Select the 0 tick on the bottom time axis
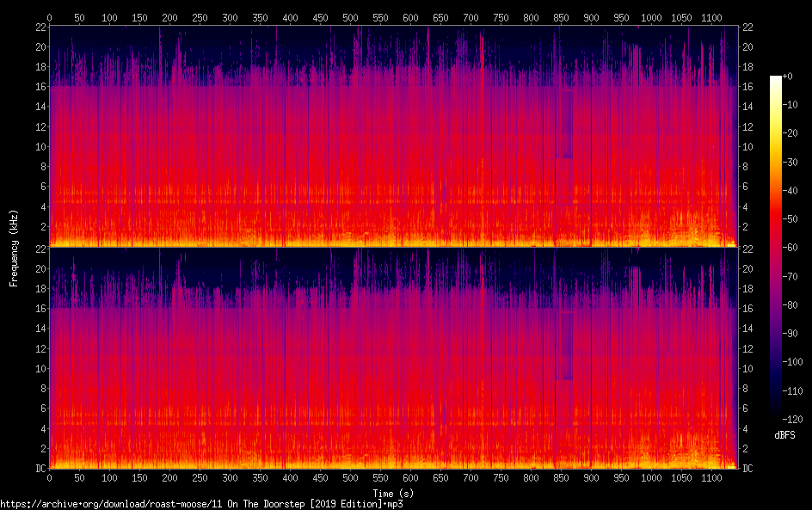Viewport: 812px width, 510px height. (49, 478)
